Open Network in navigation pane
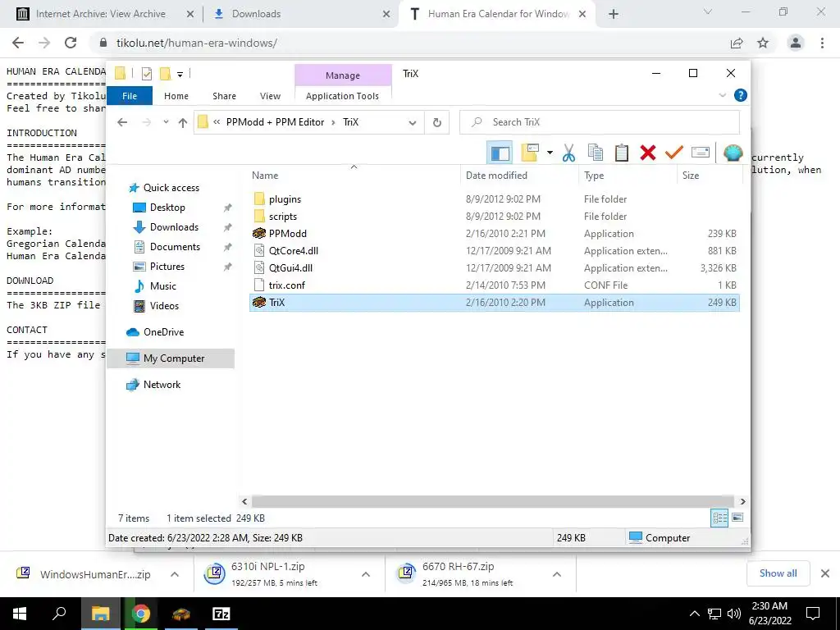 pyautogui.click(x=162, y=385)
